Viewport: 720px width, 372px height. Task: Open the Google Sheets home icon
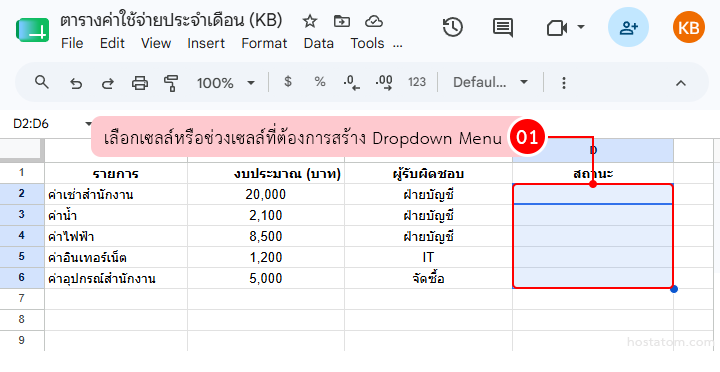[x=32, y=30]
